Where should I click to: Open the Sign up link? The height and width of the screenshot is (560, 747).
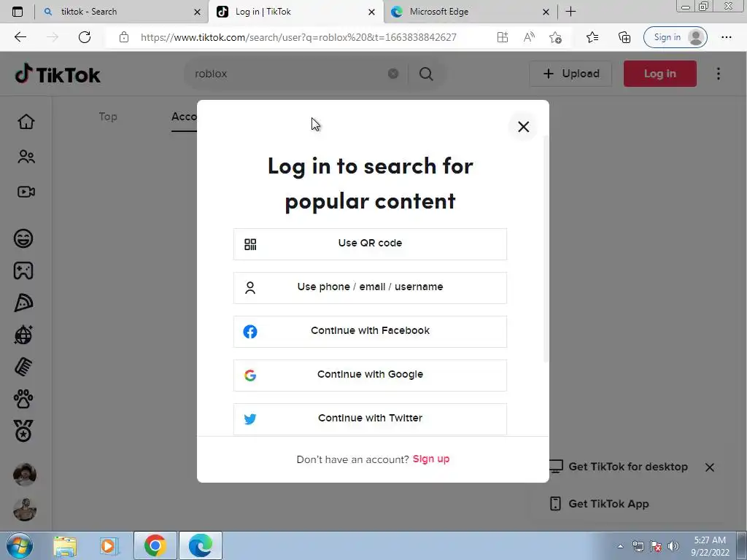click(x=430, y=459)
